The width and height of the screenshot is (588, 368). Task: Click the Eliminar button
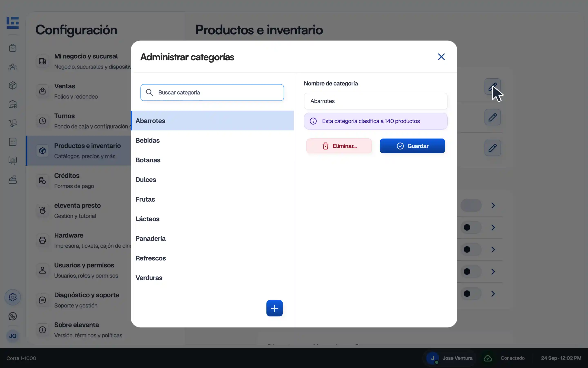click(339, 146)
